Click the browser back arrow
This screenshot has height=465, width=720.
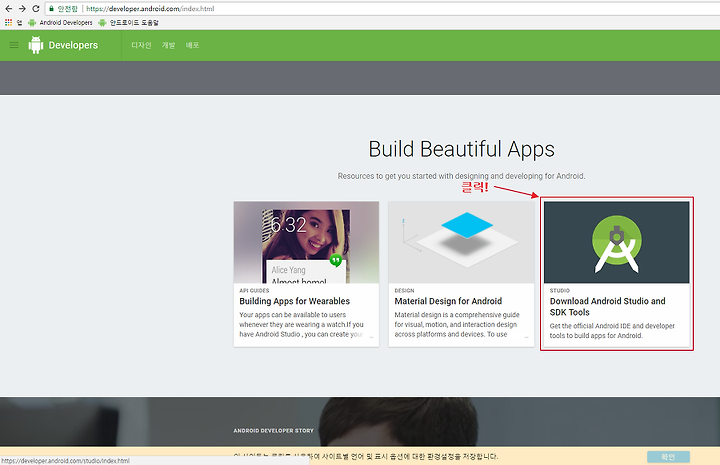pyautogui.click(x=9, y=9)
